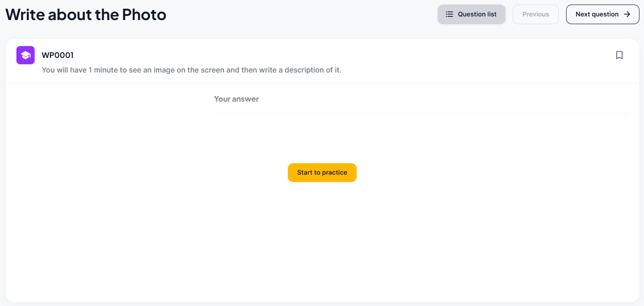The width and height of the screenshot is (644, 306).
Task: Click the greyed-out 'Previous' label text
Action: click(536, 14)
